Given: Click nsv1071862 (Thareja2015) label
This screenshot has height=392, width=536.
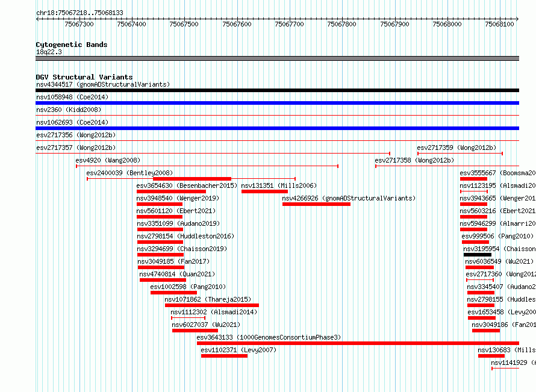Looking at the screenshot, I should 208,299.
